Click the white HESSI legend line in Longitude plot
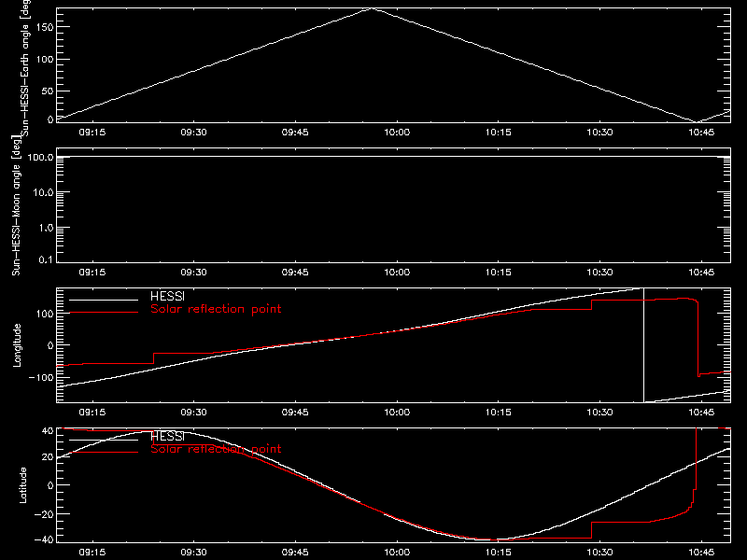 104,300
